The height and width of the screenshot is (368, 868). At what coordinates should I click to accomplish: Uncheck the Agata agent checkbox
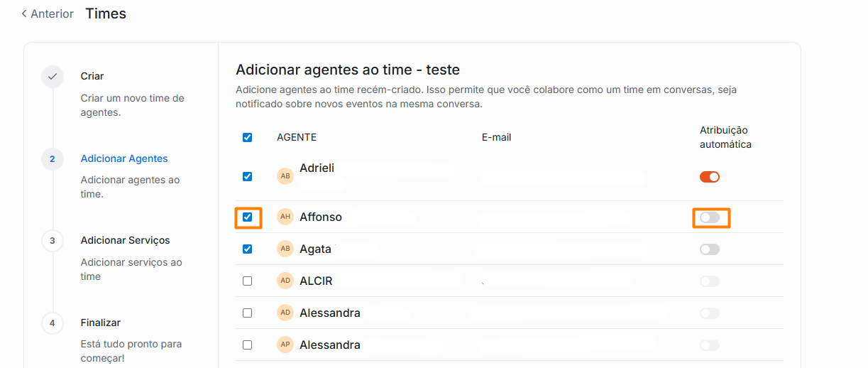(248, 249)
